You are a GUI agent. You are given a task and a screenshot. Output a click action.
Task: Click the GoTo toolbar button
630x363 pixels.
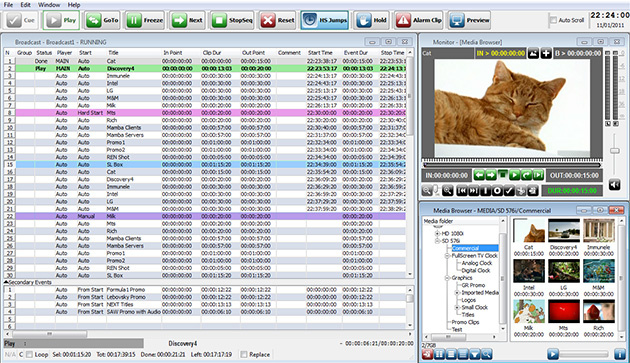click(103, 20)
